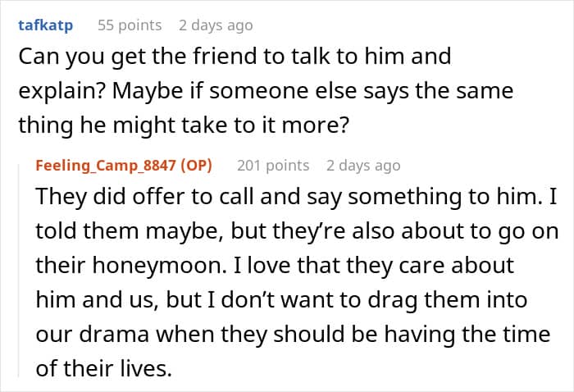Open tafkatp comment's 2 days ago timestamp

pos(216,25)
